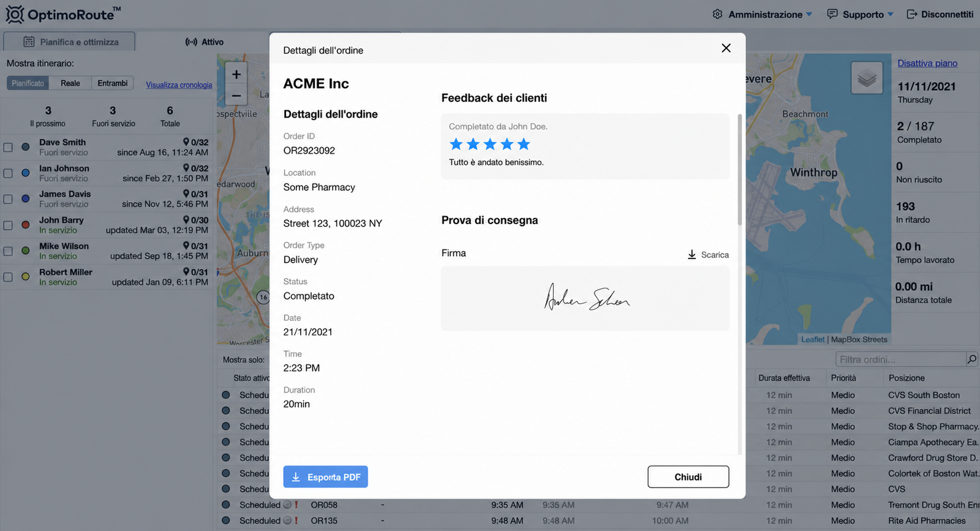This screenshot has width=980, height=531.
Task: Click Disattiva piano link
Action: click(927, 63)
